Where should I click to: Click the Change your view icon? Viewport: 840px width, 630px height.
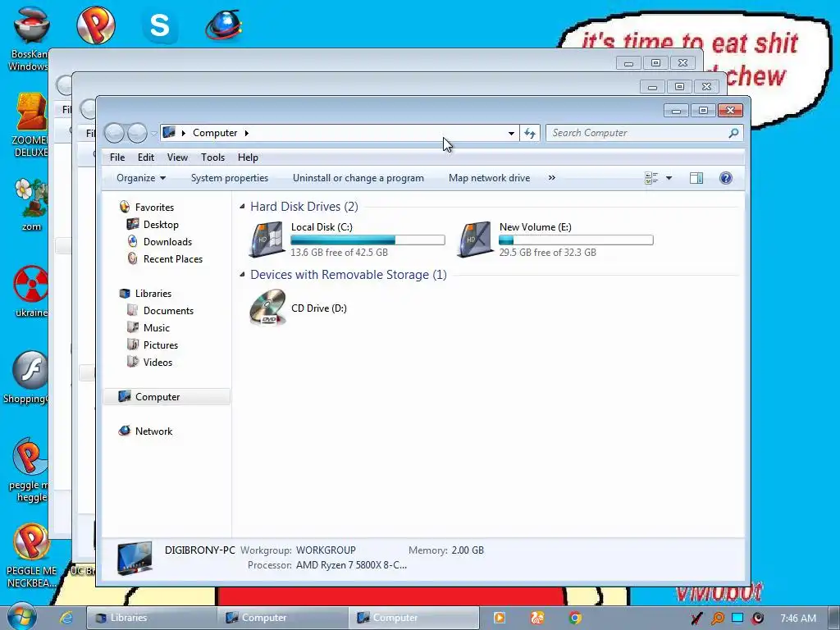[651, 178]
